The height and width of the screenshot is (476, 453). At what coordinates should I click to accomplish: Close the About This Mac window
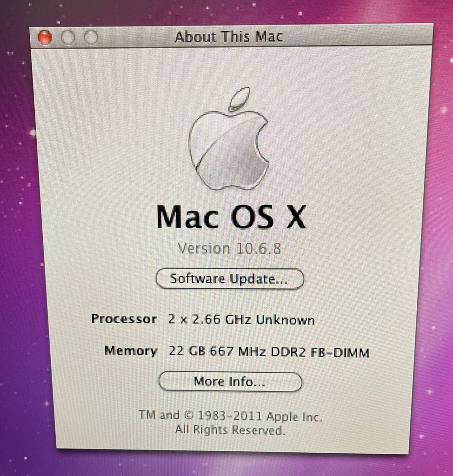(x=45, y=37)
